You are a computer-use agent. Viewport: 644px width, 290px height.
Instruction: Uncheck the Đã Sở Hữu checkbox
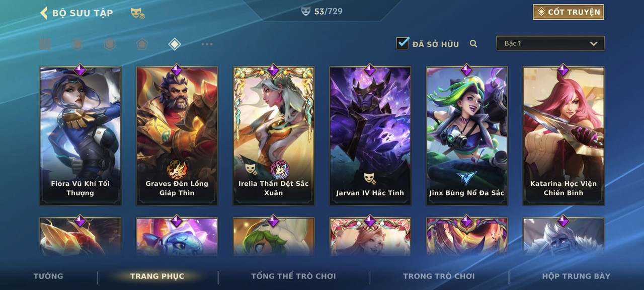pyautogui.click(x=403, y=43)
